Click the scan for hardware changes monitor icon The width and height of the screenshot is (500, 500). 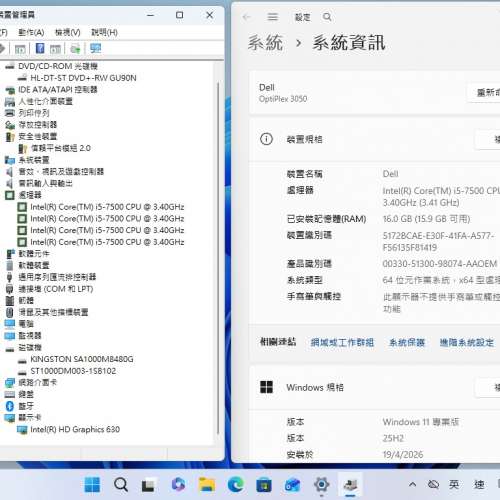pyautogui.click(x=95, y=48)
